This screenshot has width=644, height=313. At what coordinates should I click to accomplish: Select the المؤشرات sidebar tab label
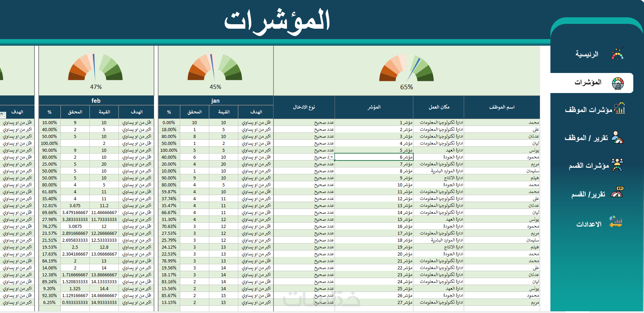[588, 82]
